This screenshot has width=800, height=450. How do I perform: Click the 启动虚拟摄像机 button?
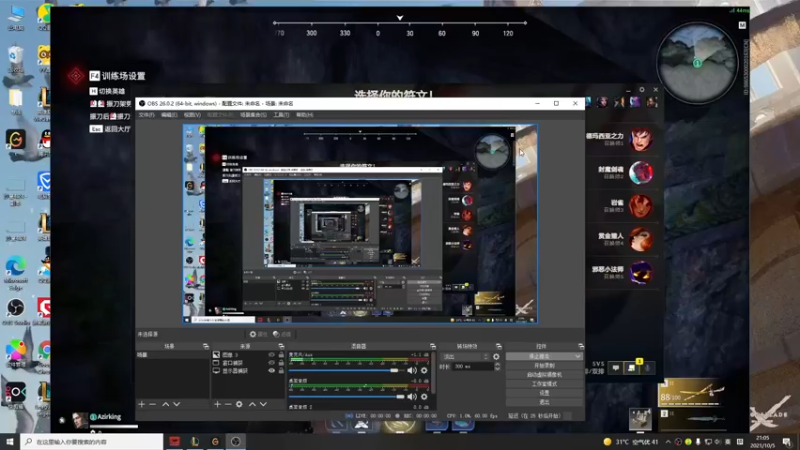pos(544,374)
